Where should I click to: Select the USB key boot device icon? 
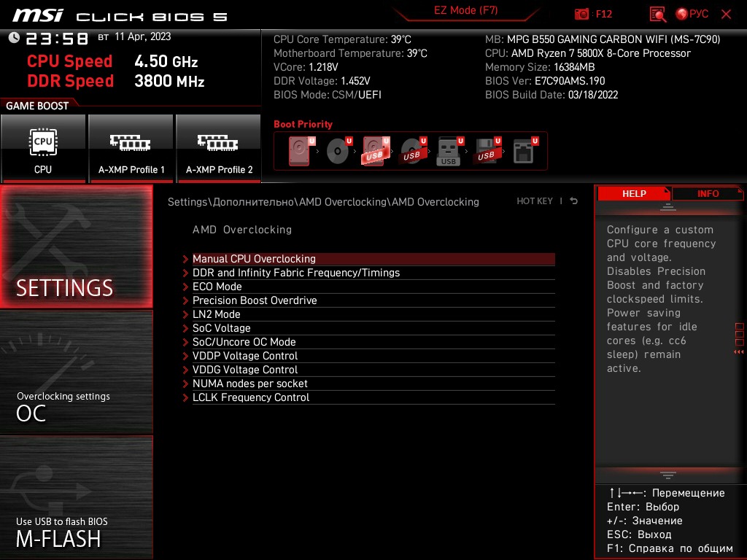pos(449,150)
